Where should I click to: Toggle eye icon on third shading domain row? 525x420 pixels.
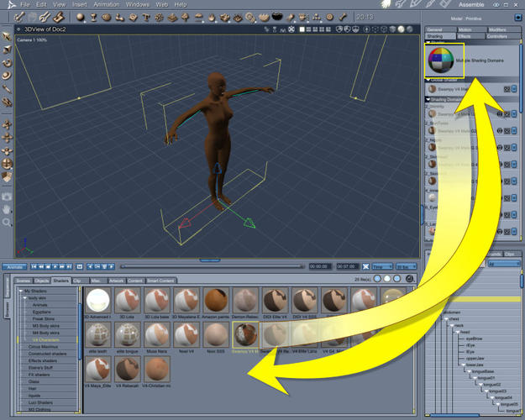click(x=500, y=148)
